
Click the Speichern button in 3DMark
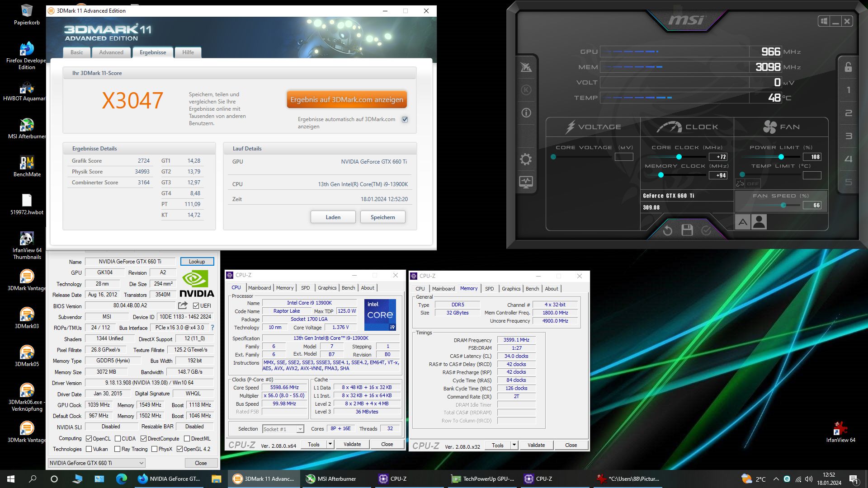(382, 217)
